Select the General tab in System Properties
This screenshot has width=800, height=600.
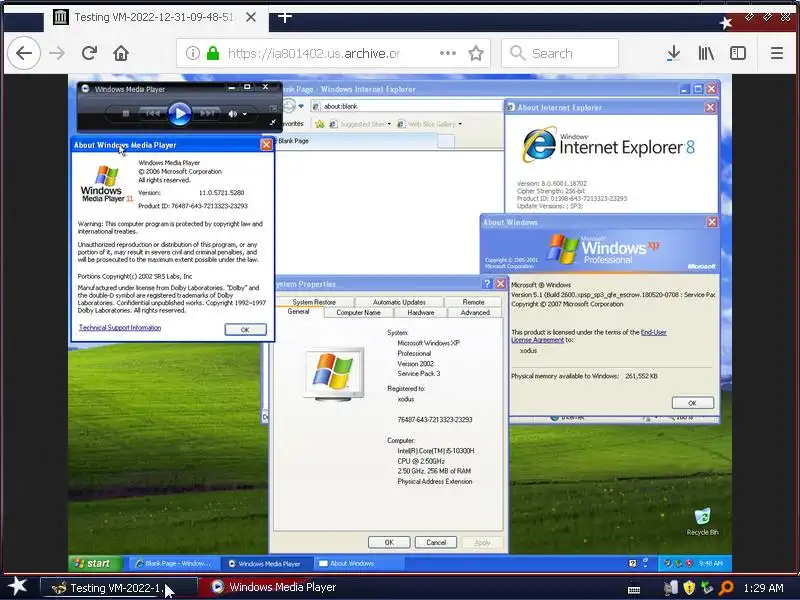click(x=298, y=312)
